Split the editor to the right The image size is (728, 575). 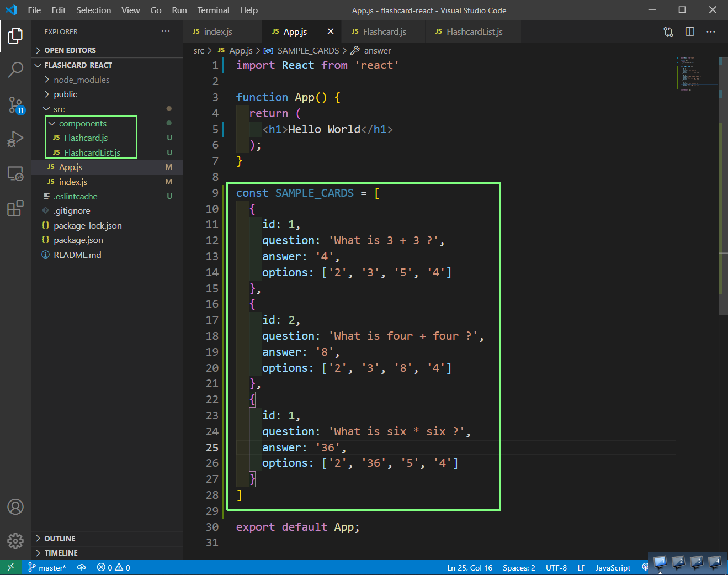[x=690, y=31]
